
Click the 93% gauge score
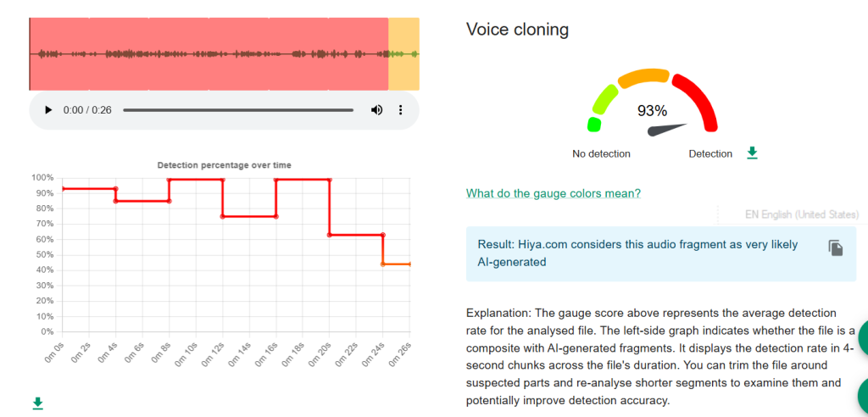[652, 111]
